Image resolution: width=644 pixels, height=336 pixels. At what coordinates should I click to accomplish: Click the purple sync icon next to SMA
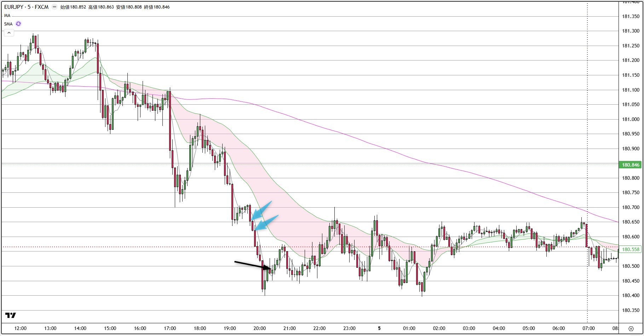[x=18, y=24]
